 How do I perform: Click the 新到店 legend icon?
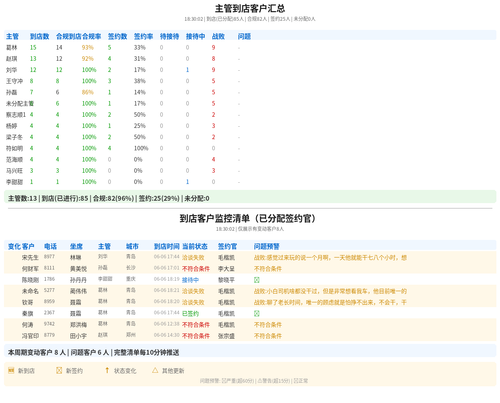click(x=11, y=370)
